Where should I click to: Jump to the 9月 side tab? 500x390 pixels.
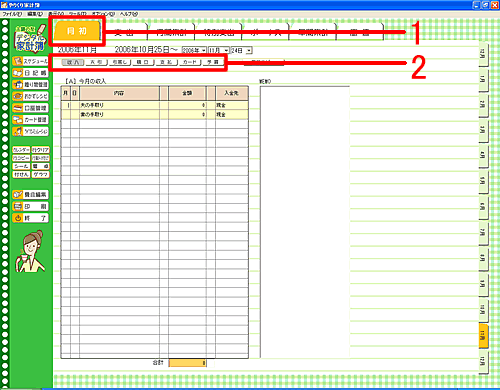483,284
